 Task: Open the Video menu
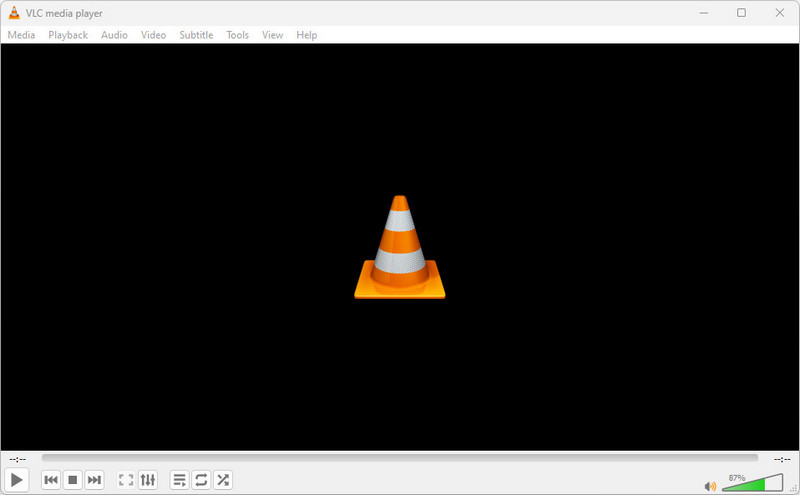pos(154,35)
